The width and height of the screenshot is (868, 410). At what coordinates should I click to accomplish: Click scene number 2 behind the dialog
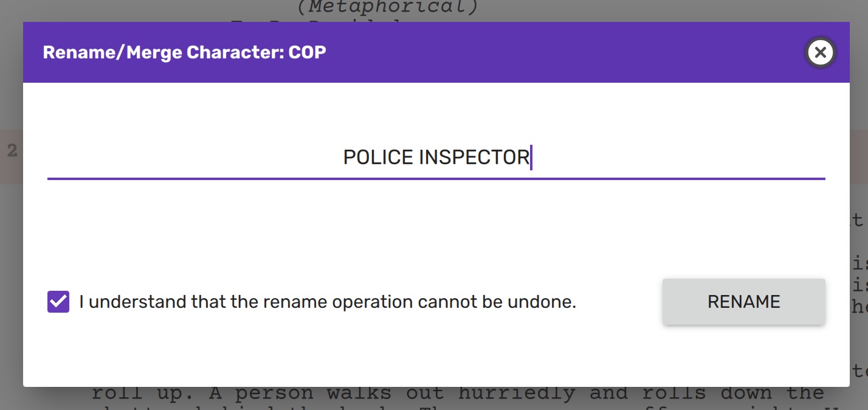tap(12, 151)
